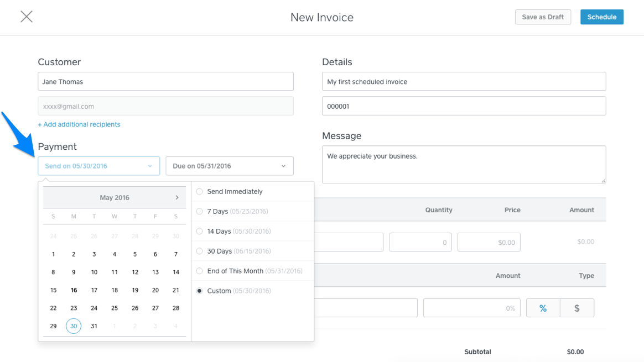The height and width of the screenshot is (362, 644).
Task: Open the Due on 05/31/2016 dropdown
Action: [x=230, y=166]
